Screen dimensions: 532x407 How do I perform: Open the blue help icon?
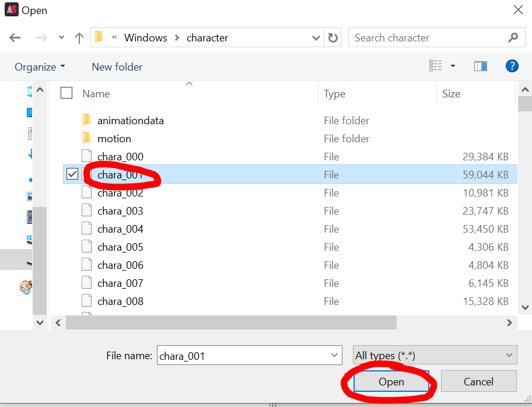512,66
